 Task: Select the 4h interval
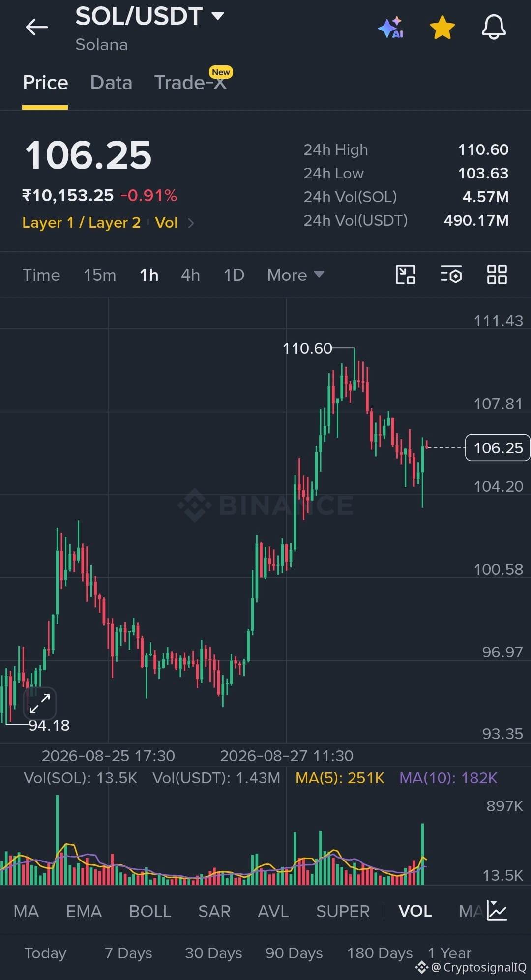[190, 275]
